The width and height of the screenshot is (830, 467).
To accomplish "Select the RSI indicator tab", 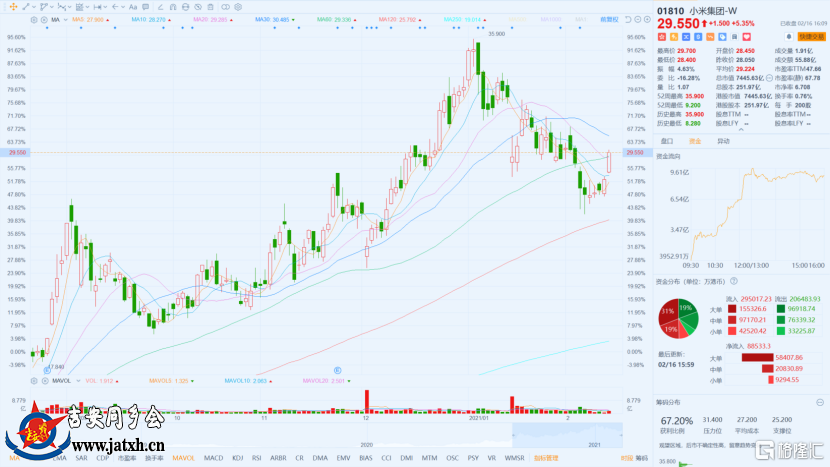I will coord(257,458).
